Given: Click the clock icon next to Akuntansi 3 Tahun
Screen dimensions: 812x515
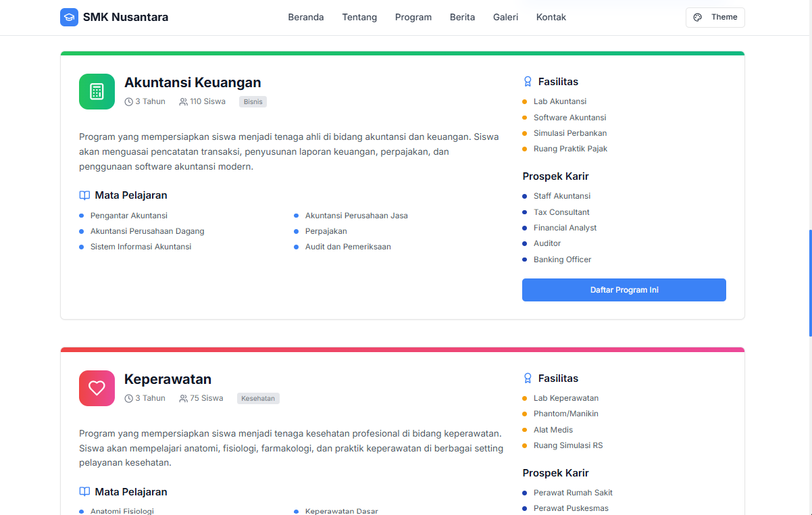Looking at the screenshot, I should pos(129,102).
